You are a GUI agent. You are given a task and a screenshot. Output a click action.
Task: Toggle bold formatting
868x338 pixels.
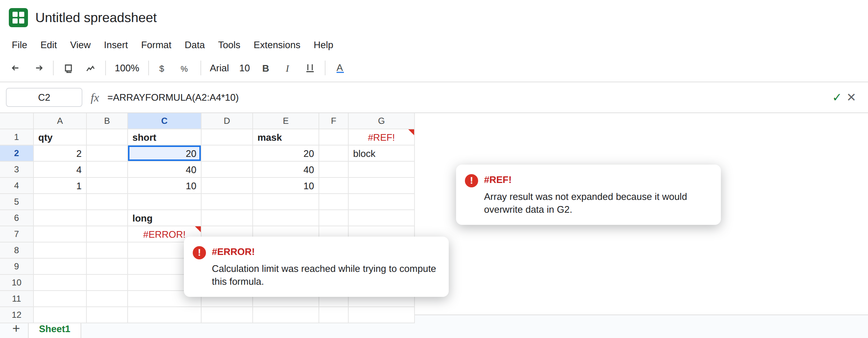[266, 68]
